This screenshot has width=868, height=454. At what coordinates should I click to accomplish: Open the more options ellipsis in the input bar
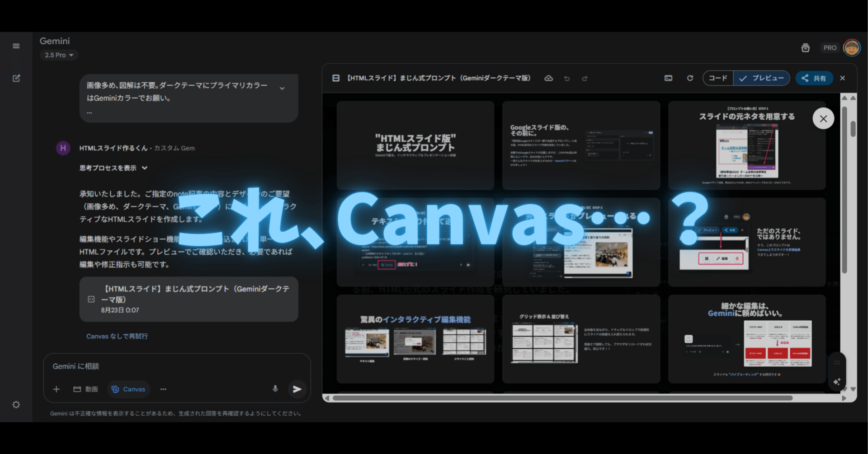click(163, 389)
